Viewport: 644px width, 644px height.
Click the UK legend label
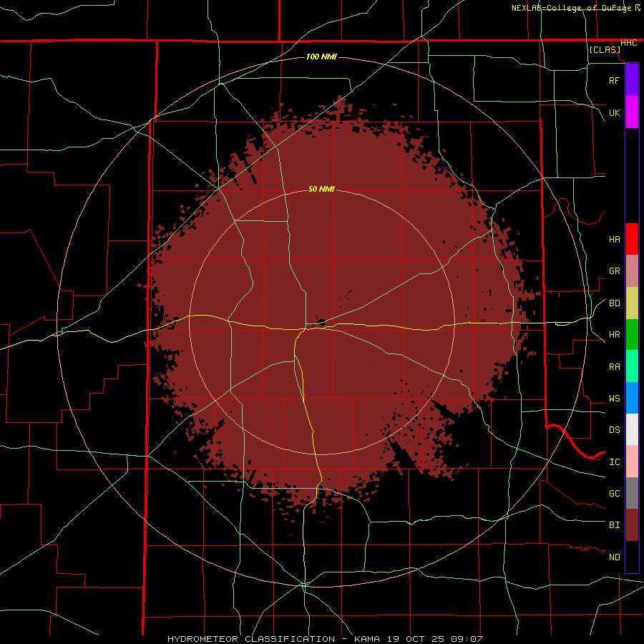click(615, 112)
